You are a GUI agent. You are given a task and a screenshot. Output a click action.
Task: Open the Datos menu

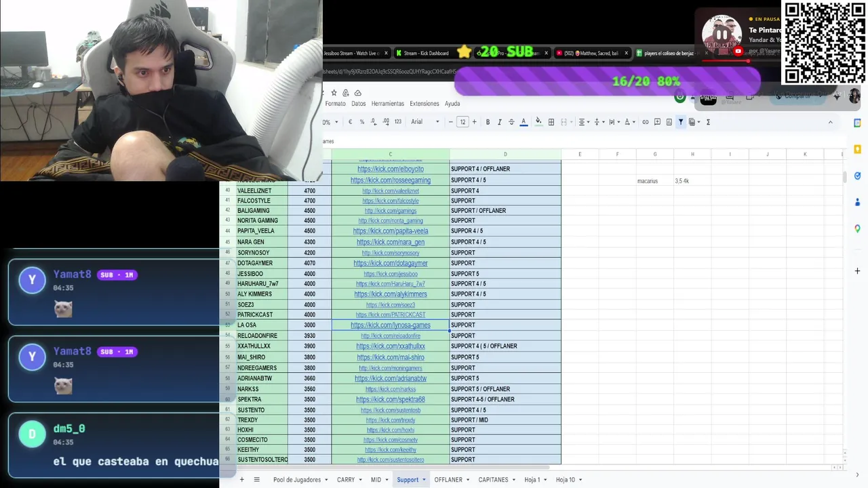359,104
